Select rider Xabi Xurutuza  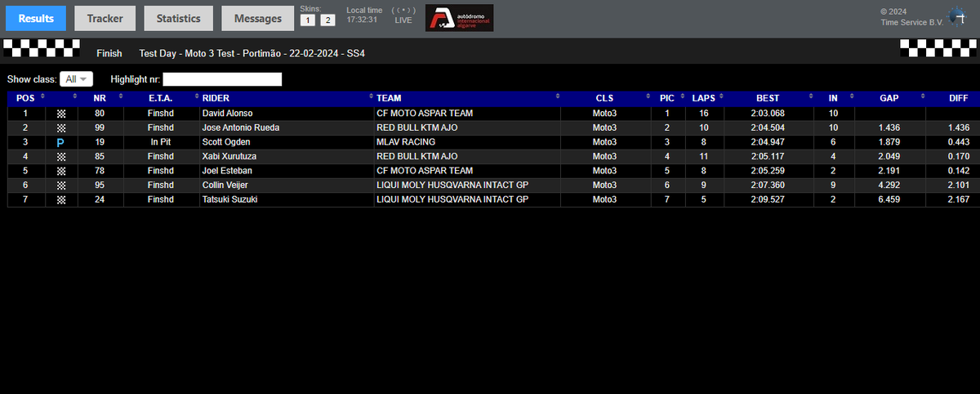pos(229,157)
